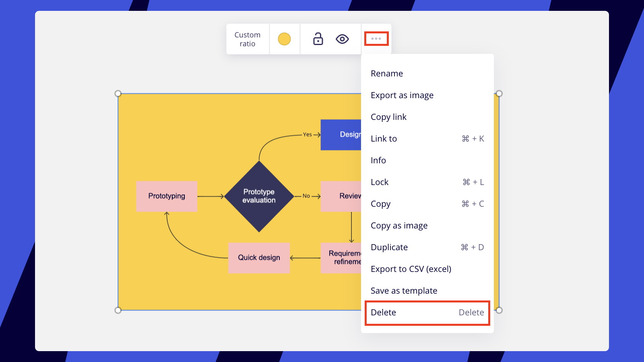Choose Export as image option
The image size is (644, 362).
402,95
